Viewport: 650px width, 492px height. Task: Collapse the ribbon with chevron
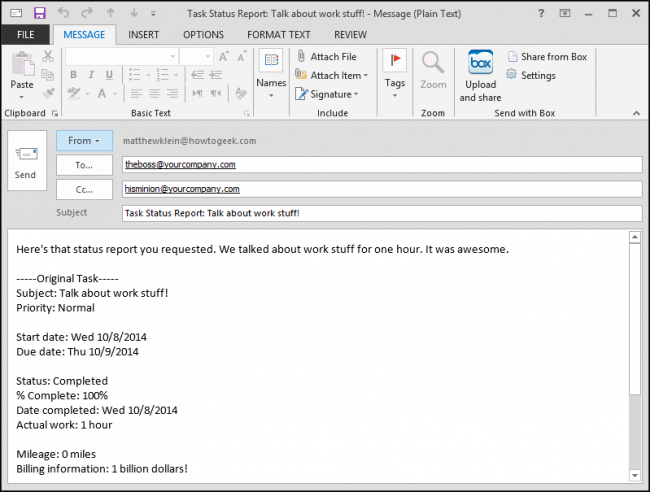[x=636, y=113]
